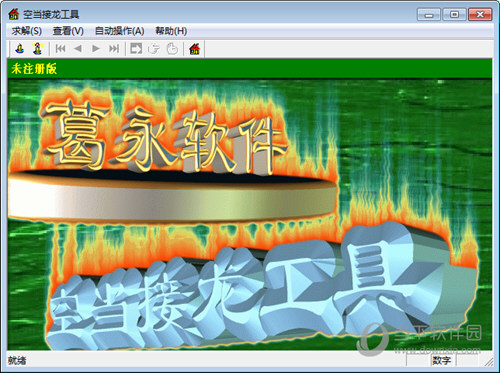The image size is (500, 373).
Task: Close the 空当接龙工具 window
Action: click(x=480, y=15)
